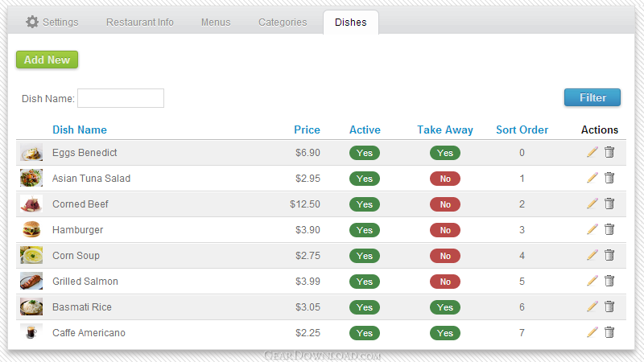The width and height of the screenshot is (644, 362).
Task: Delete the Caffe Americano dish
Action: pos(609,332)
